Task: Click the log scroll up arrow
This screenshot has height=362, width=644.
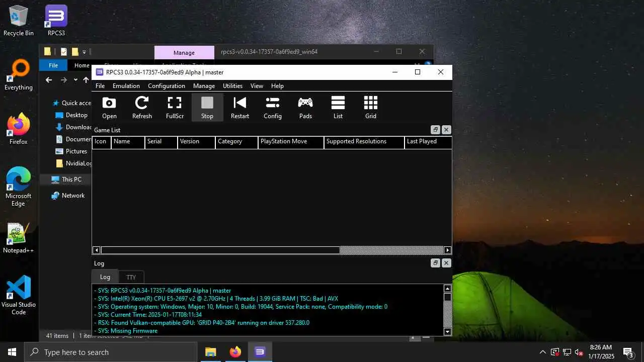Action: tap(447, 288)
